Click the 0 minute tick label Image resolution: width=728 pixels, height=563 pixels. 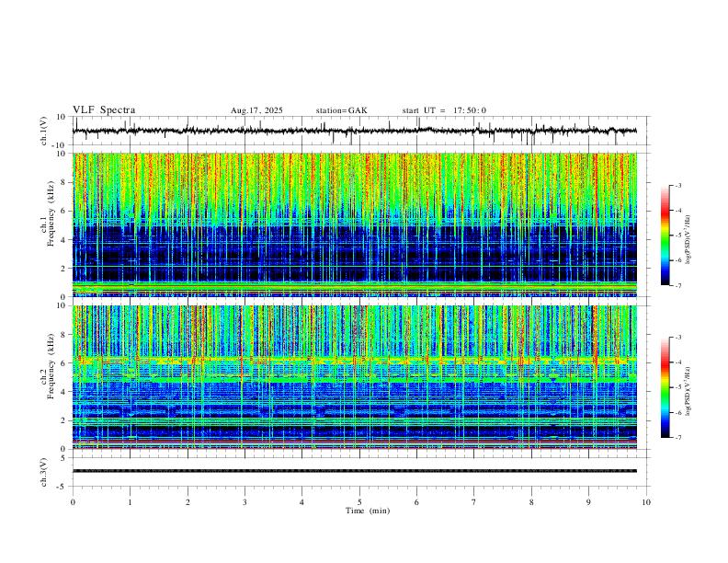73,501
